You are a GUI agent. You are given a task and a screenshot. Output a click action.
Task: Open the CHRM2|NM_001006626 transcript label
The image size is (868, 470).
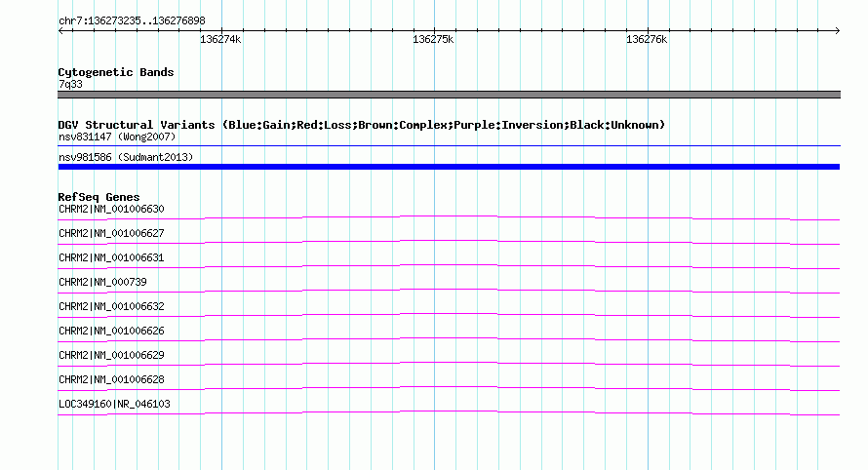tap(111, 332)
